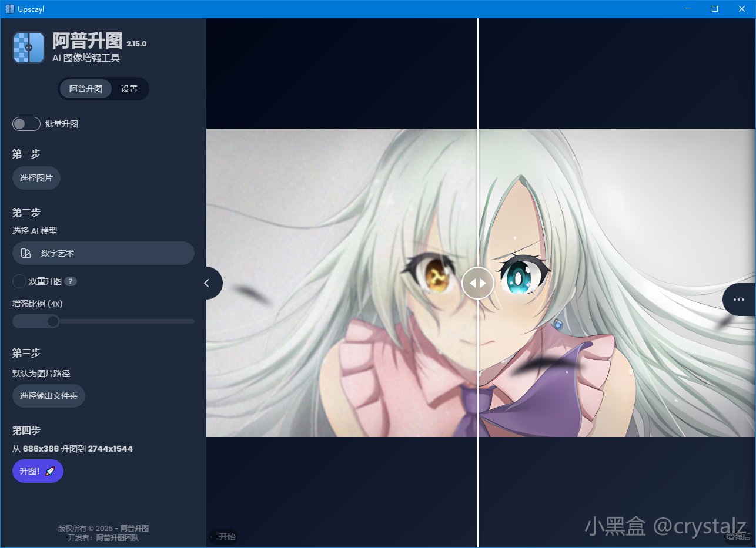Click the 版权所有 © 2025 copyright line
Image resolution: width=756 pixels, height=548 pixels.
click(103, 528)
